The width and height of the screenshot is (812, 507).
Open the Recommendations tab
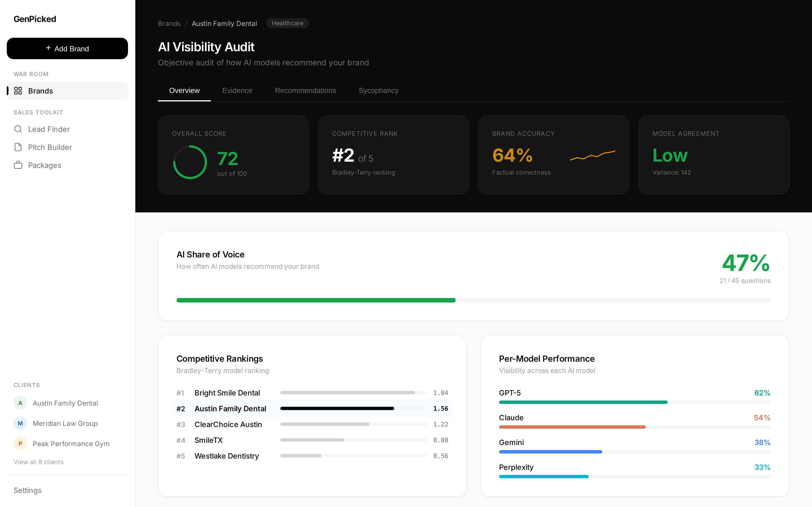pos(305,90)
